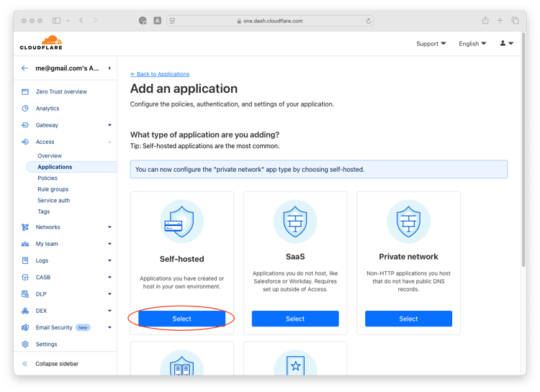Reload the page with the refresh icon
The width and height of the screenshot is (540, 392).
point(368,21)
